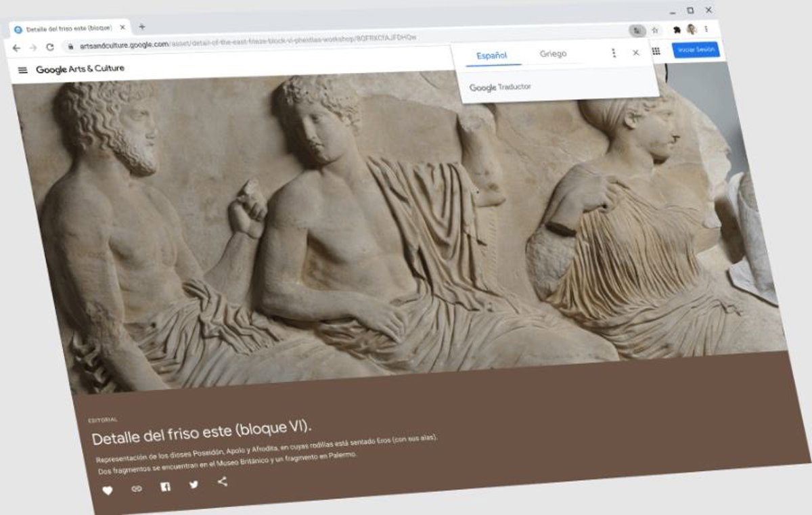Copy link using the chain icon
The image size is (812, 515).
point(137,489)
